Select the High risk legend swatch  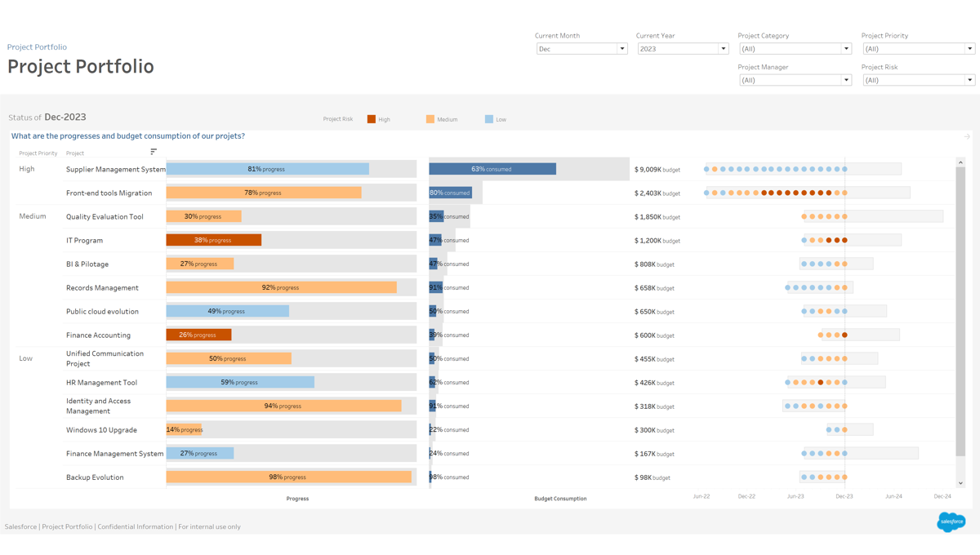tap(372, 119)
